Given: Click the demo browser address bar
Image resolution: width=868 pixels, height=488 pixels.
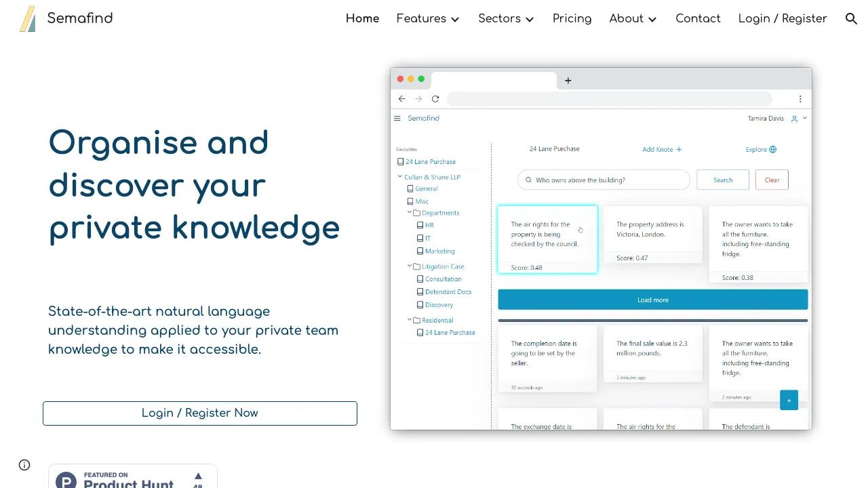Looking at the screenshot, I should tap(609, 99).
